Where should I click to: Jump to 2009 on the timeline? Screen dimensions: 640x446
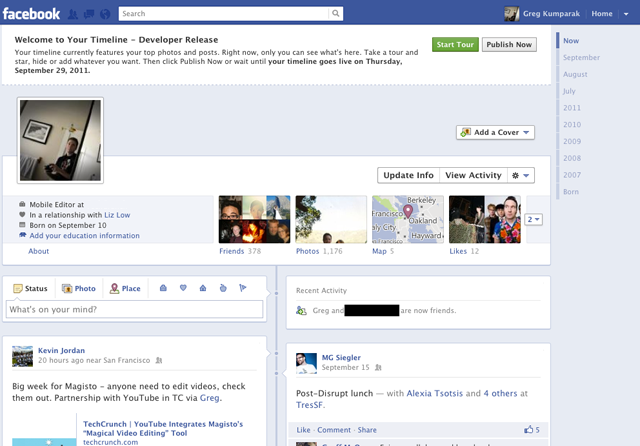click(572, 141)
